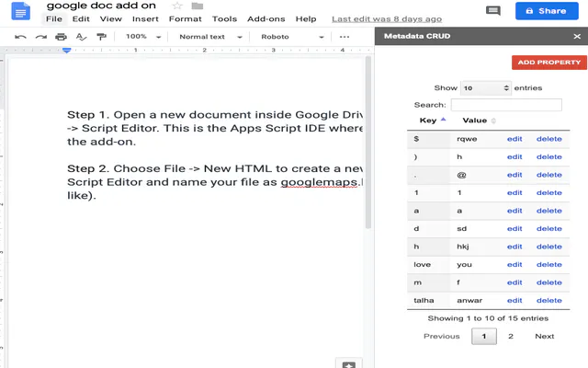The height and width of the screenshot is (368, 588).
Task: Open the Normal text style dropdown
Action: click(x=210, y=37)
